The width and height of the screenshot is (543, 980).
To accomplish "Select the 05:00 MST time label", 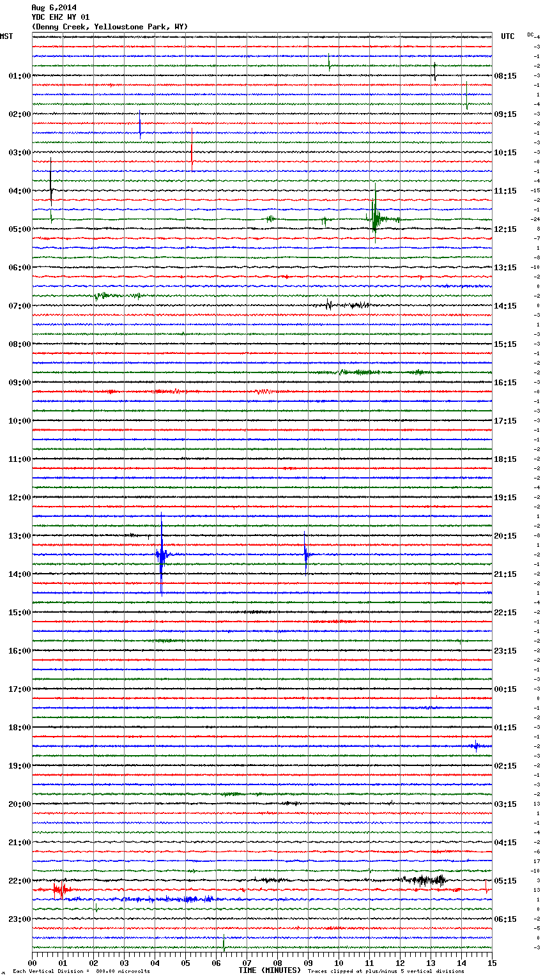I will pyautogui.click(x=20, y=229).
